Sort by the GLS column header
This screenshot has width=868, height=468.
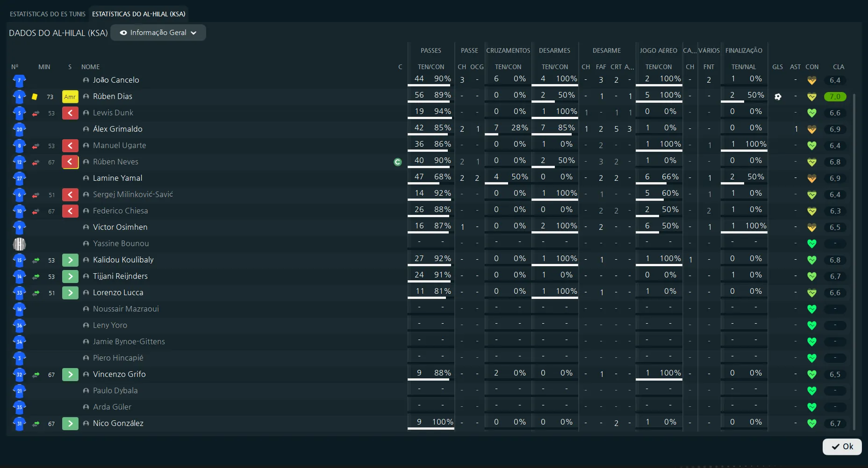777,67
